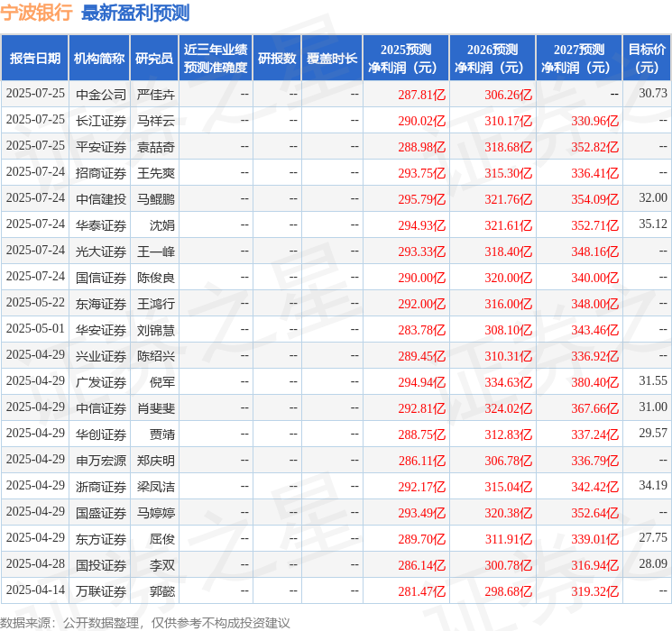The image size is (672, 631).
Task: Click the 研究员 column header
Action: 154,59
